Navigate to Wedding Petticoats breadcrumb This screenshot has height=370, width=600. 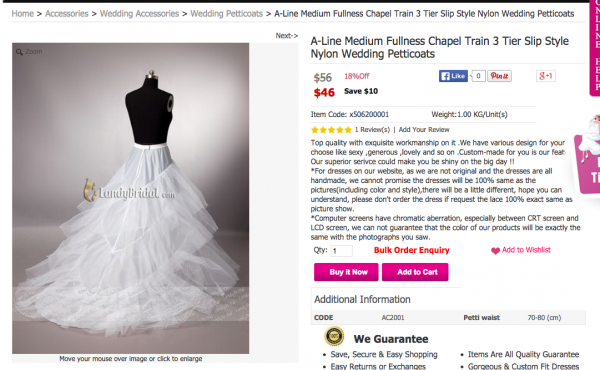[227, 14]
